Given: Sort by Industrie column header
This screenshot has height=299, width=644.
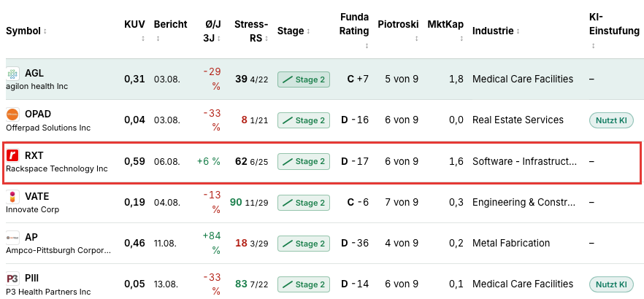Looking at the screenshot, I should tap(495, 31).
